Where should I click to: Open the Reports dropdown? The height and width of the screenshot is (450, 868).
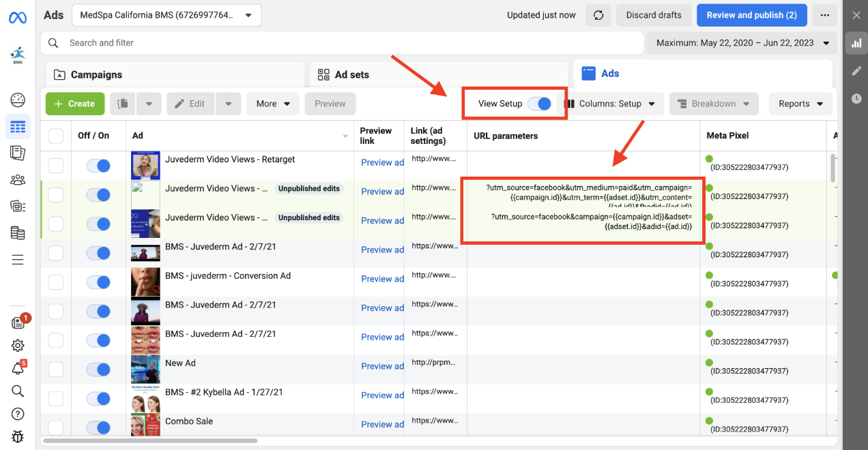pos(801,104)
